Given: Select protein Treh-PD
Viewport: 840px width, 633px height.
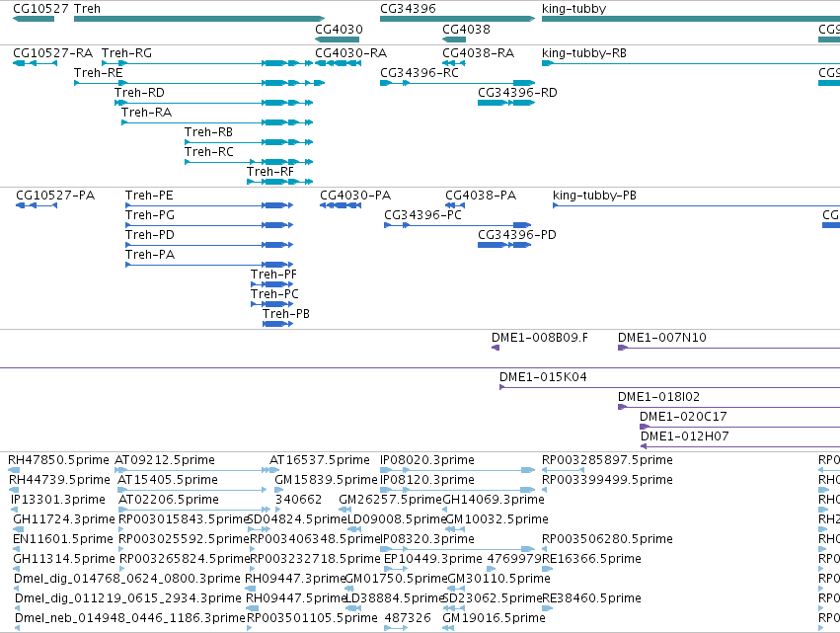Looking at the screenshot, I should 209,245.
